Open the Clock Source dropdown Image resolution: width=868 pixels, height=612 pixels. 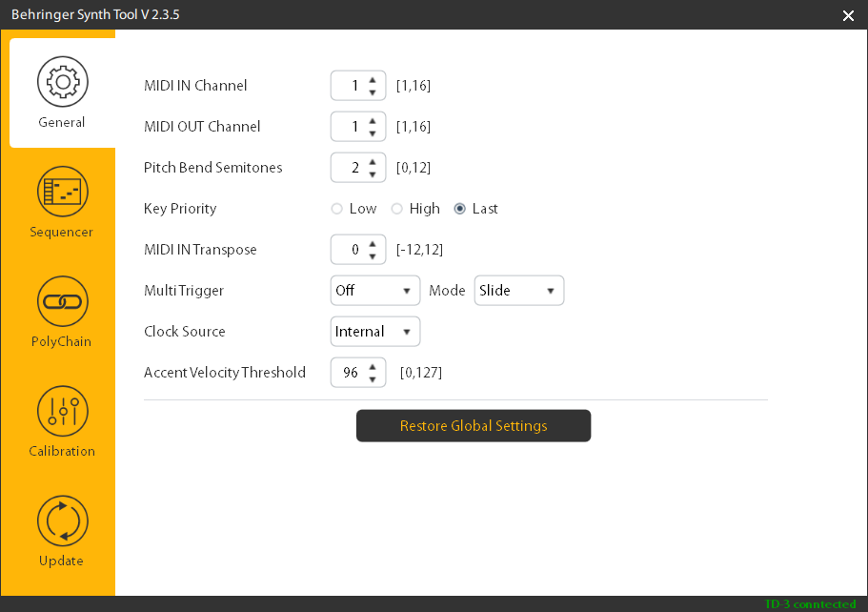[375, 332]
